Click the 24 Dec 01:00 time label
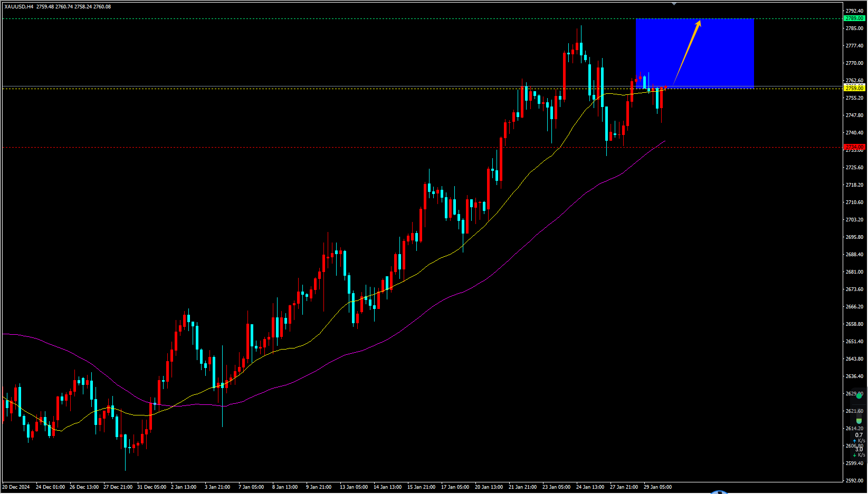 tap(50, 487)
